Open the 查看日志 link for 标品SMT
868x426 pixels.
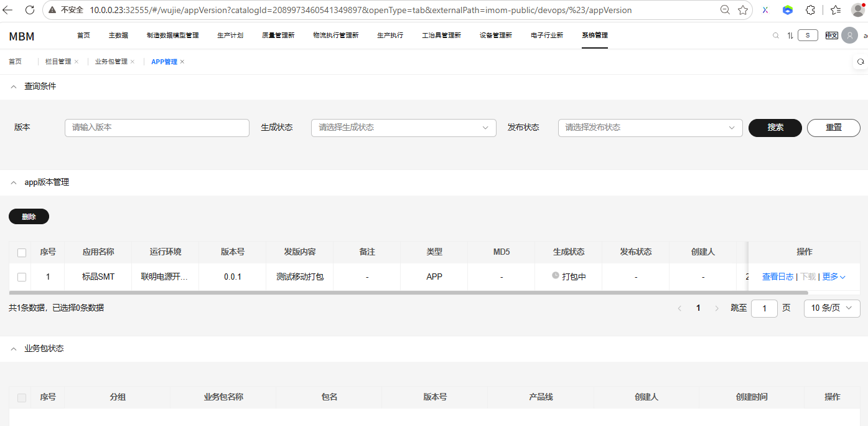(778, 277)
